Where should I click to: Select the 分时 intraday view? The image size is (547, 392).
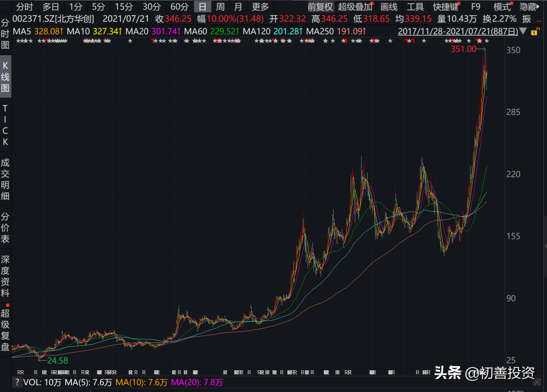23,7
